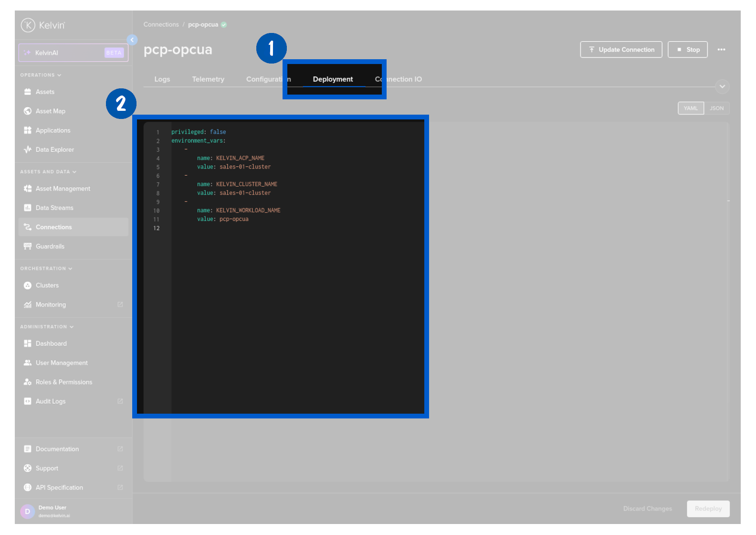Open the Guardrails icon in sidebar

tap(28, 246)
